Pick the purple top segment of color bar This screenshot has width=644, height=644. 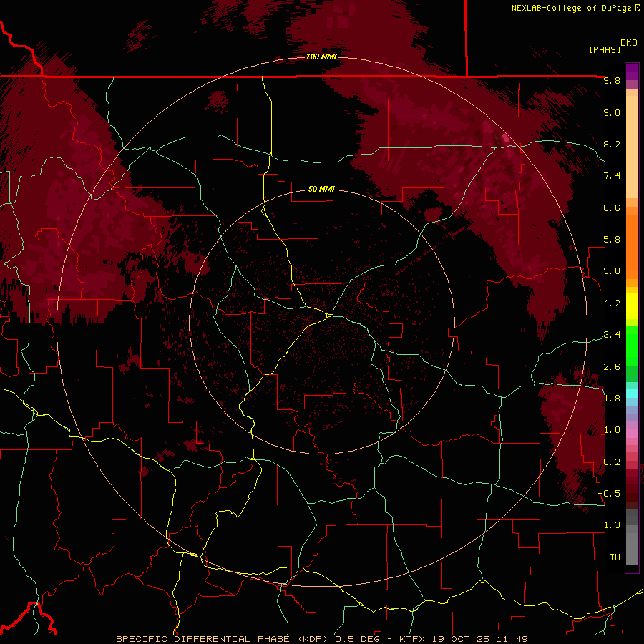click(632, 72)
